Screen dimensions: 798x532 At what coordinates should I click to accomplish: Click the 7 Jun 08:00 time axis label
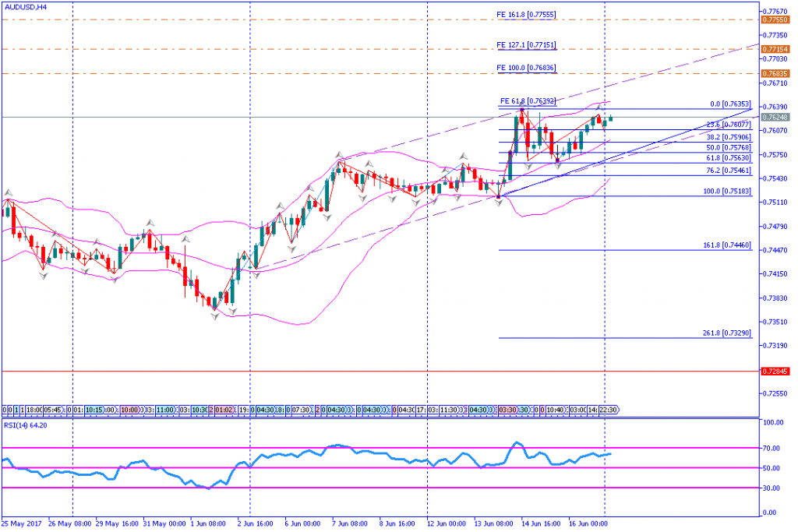pos(350,523)
